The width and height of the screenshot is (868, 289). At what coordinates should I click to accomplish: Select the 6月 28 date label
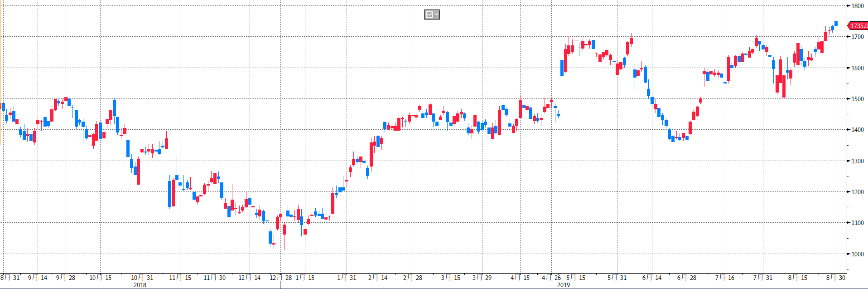click(x=687, y=278)
